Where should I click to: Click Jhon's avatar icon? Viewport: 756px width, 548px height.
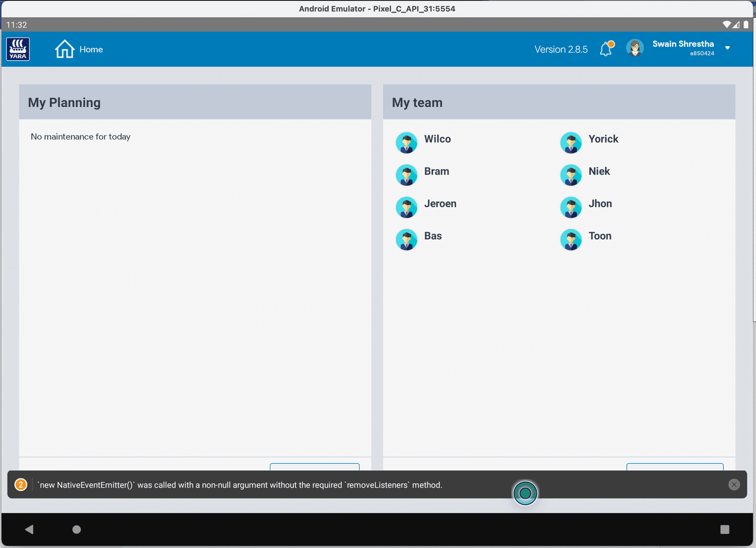pos(571,207)
